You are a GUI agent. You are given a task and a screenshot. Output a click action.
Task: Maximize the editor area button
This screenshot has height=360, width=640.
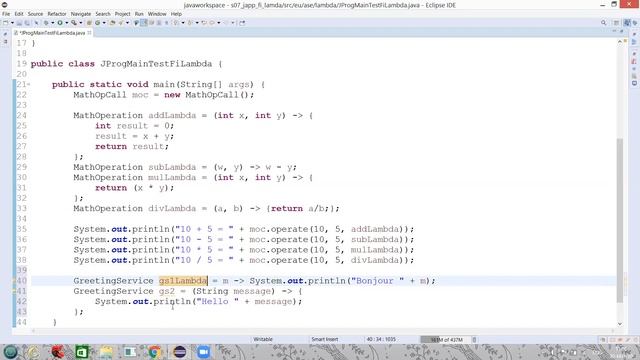coord(622,31)
